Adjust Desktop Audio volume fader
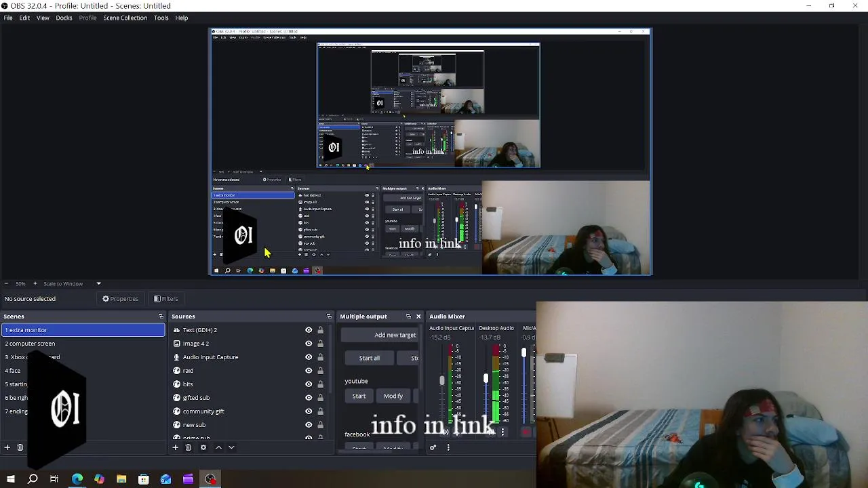Screen dimensions: 868x488 (486, 378)
